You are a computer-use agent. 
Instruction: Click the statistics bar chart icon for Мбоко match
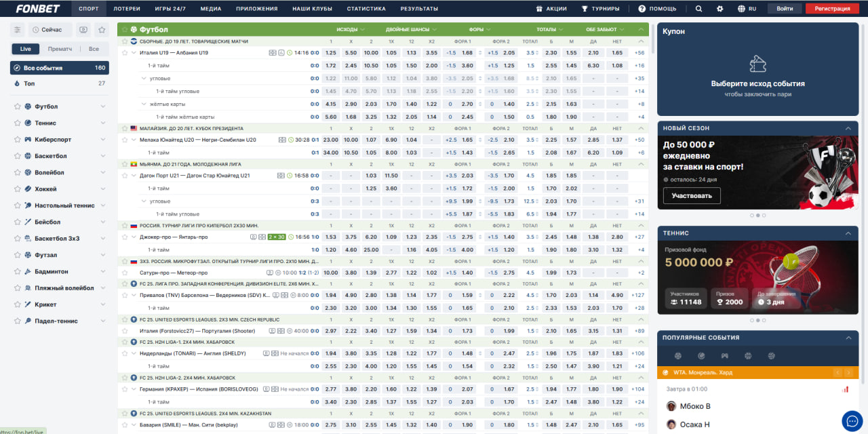pyautogui.click(x=845, y=389)
